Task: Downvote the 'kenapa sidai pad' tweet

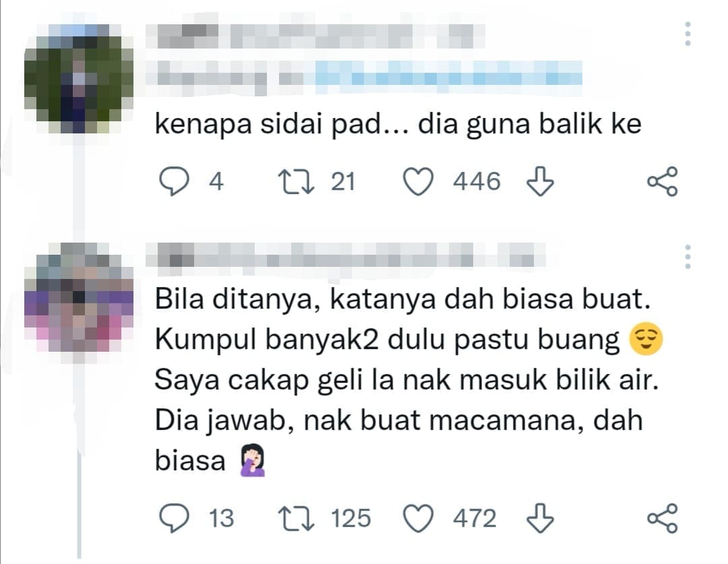Action: (540, 181)
